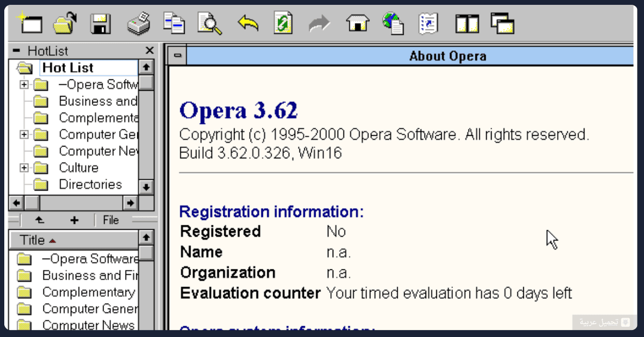Click the Build 3.62.0.326, Win16 text
This screenshot has width=644, height=337.
pyautogui.click(x=260, y=153)
